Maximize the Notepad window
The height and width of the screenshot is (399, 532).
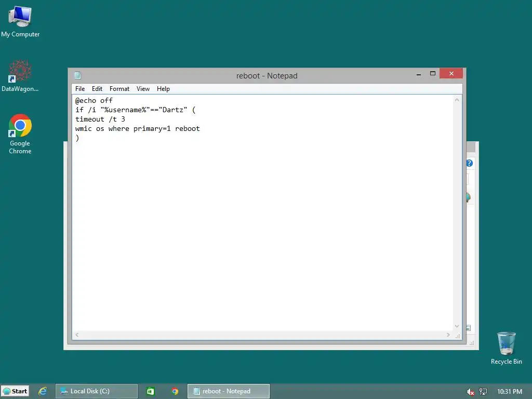point(433,74)
